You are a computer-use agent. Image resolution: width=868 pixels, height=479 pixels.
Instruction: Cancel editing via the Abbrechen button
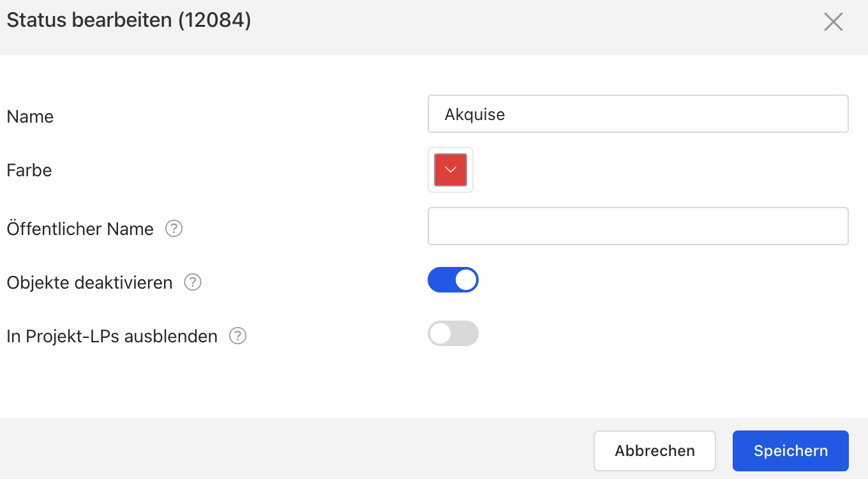655,451
